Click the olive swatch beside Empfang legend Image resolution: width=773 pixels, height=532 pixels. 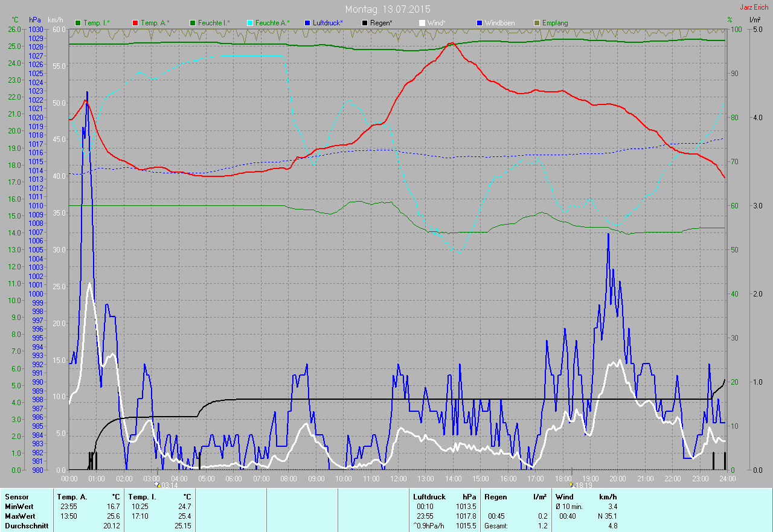[x=537, y=23]
